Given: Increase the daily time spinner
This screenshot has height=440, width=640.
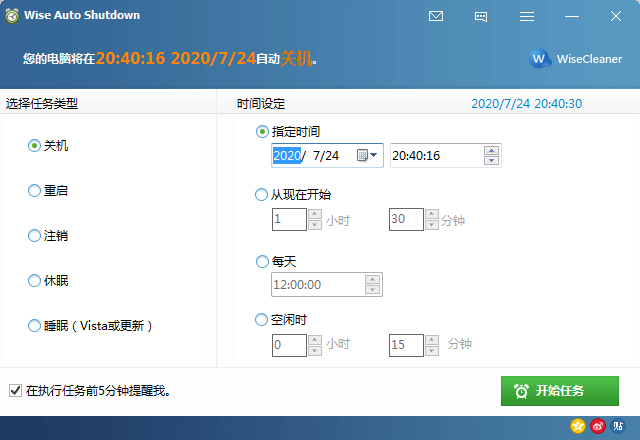Looking at the screenshot, I should [372, 280].
